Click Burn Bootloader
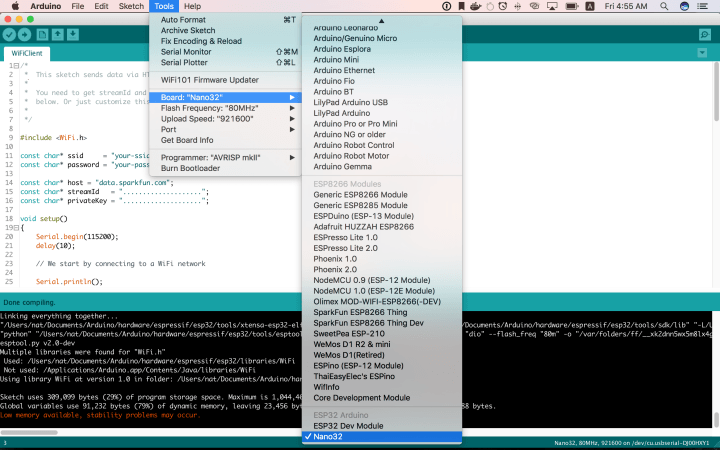The width and height of the screenshot is (720, 450). (x=225, y=168)
